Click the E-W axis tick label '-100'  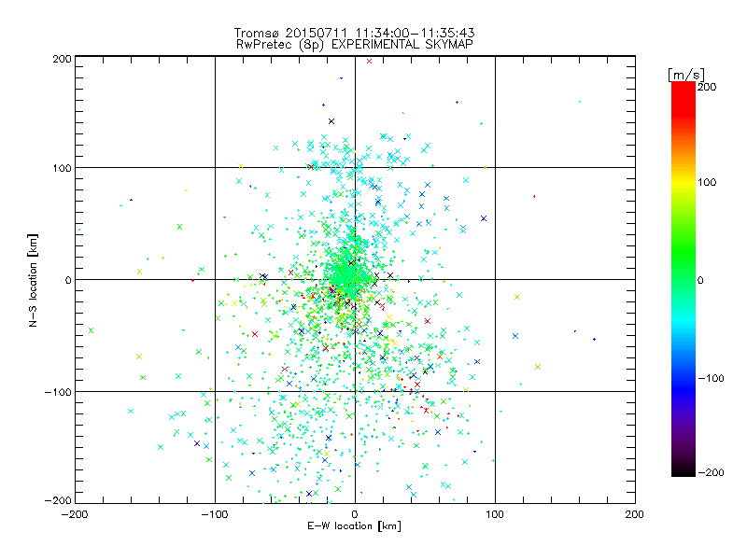(215, 514)
